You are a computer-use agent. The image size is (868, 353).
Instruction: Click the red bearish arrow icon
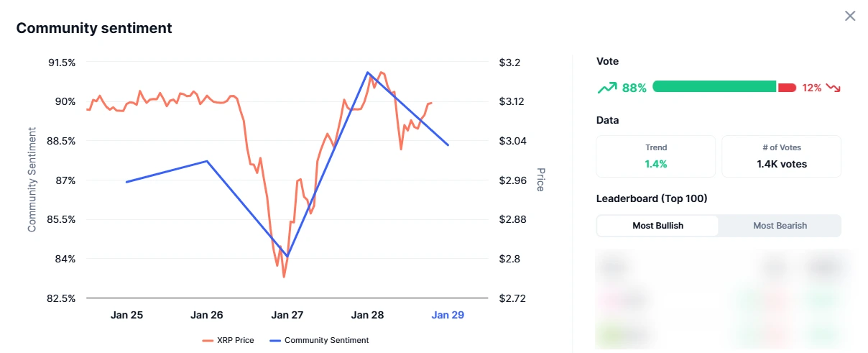point(834,88)
